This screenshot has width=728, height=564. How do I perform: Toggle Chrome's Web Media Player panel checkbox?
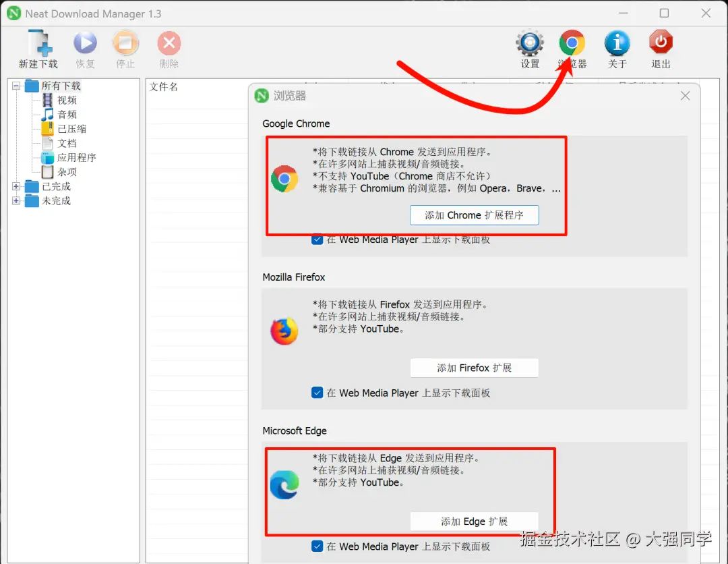(x=317, y=239)
